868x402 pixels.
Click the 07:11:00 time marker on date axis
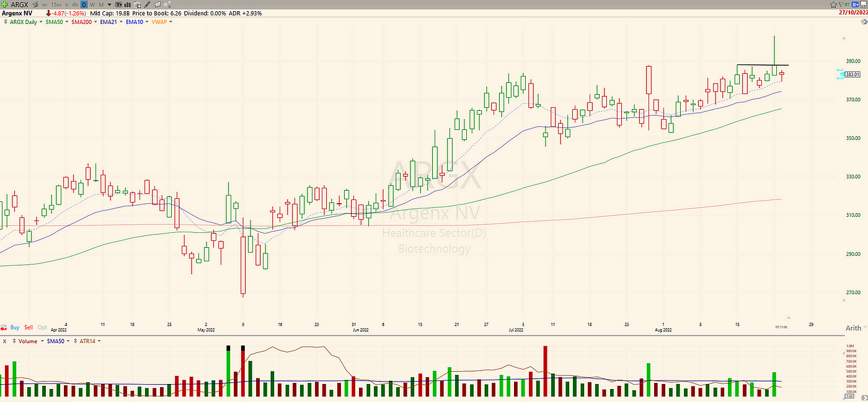click(x=781, y=326)
